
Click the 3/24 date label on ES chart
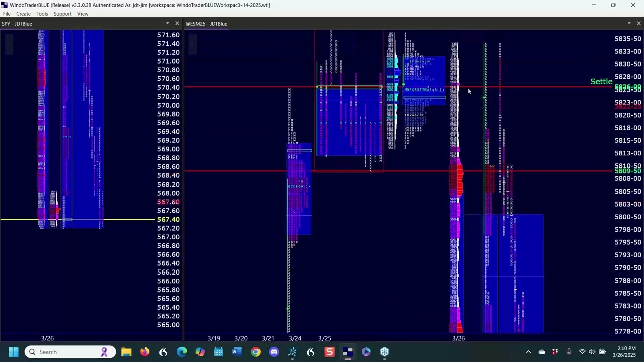click(x=295, y=338)
